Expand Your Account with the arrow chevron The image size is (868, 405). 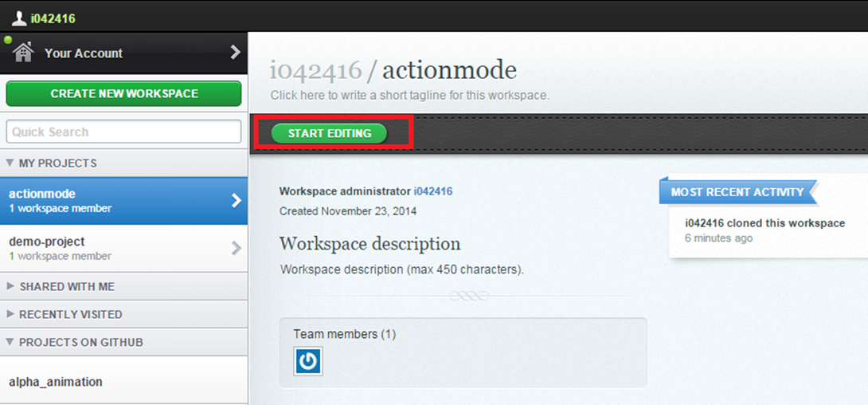coord(235,53)
